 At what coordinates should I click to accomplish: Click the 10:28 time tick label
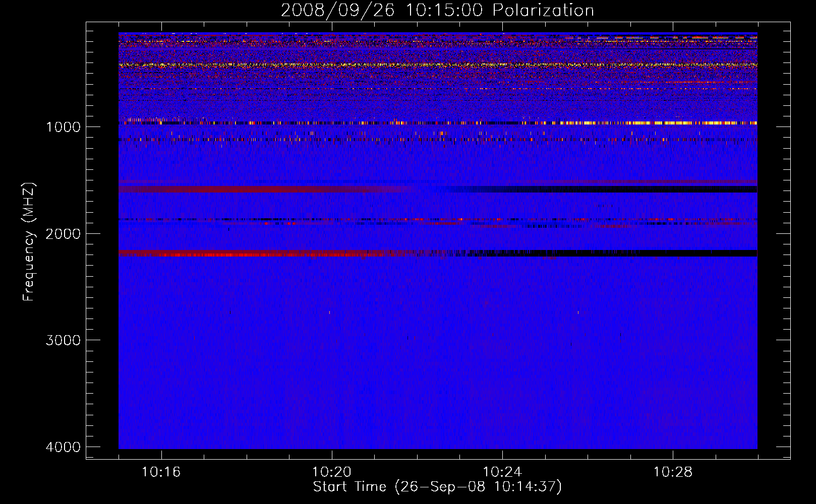pyautogui.click(x=673, y=472)
